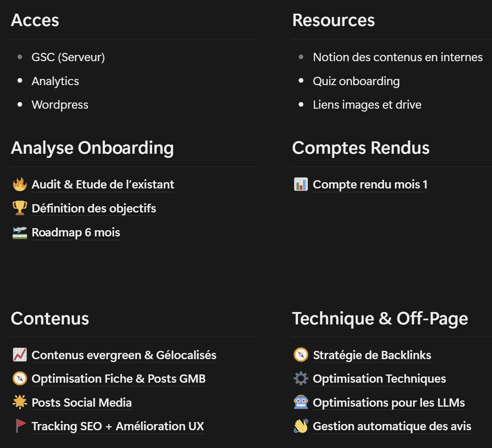492x448 pixels.
Task: Open Optimisations pour les LLMs page
Action: point(389,403)
